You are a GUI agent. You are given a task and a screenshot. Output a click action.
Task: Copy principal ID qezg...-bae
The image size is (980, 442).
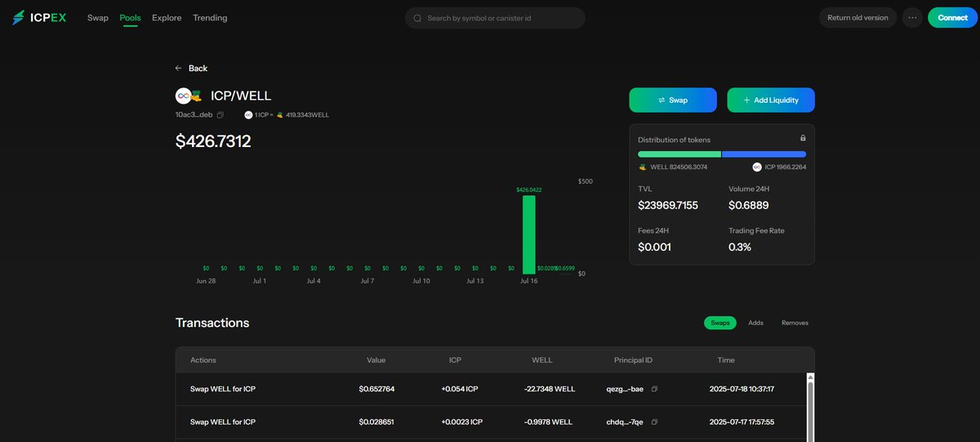[654, 389]
